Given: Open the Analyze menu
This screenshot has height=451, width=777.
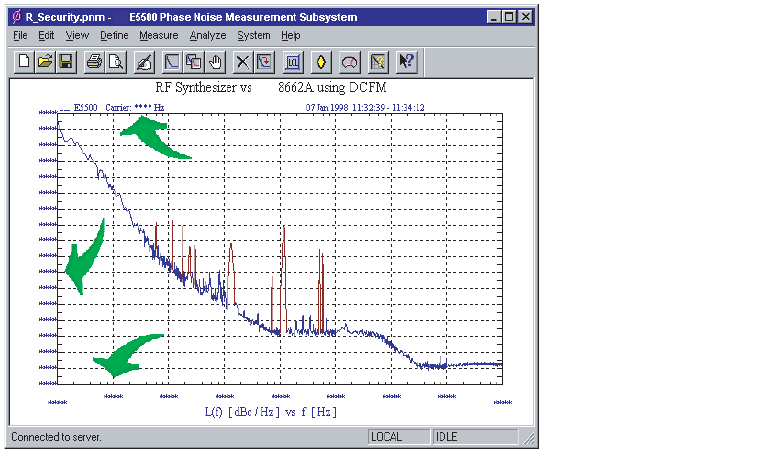Looking at the screenshot, I should [208, 35].
